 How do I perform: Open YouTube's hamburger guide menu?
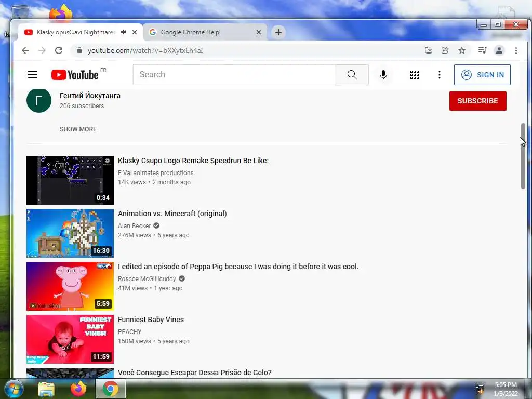coord(33,75)
